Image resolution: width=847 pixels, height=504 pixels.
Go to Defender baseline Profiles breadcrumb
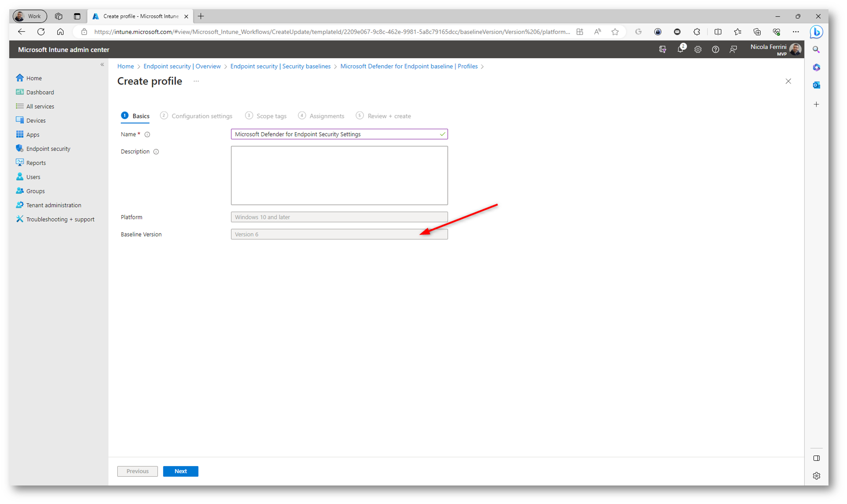tap(409, 66)
